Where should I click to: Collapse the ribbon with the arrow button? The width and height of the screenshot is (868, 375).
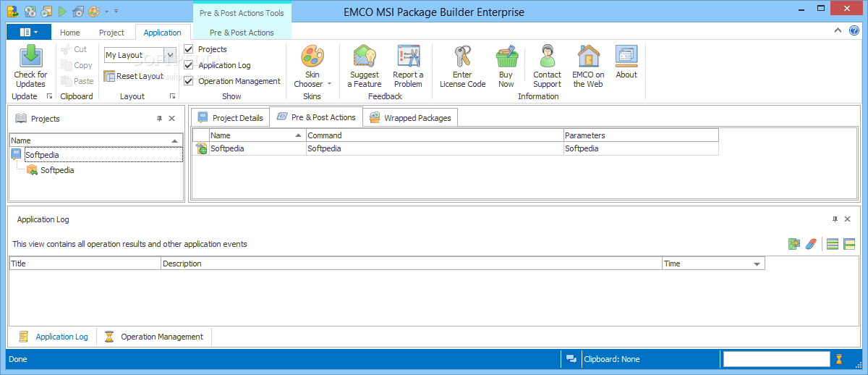pyautogui.click(x=838, y=30)
